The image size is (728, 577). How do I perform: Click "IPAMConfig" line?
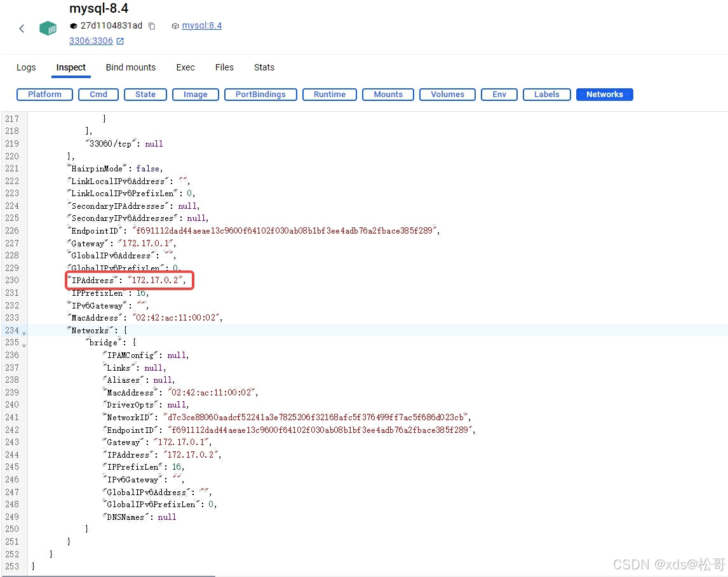click(x=145, y=355)
